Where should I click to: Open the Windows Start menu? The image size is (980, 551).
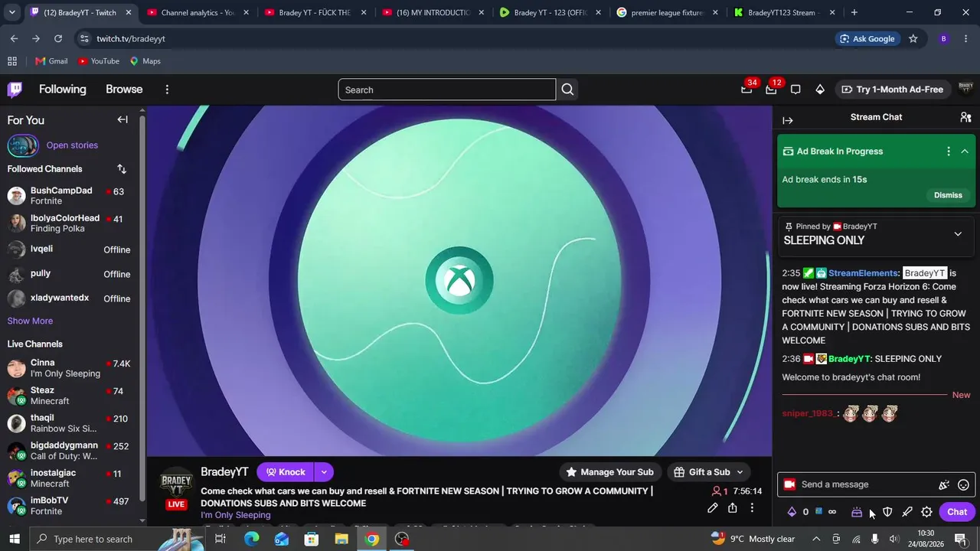[x=15, y=539]
